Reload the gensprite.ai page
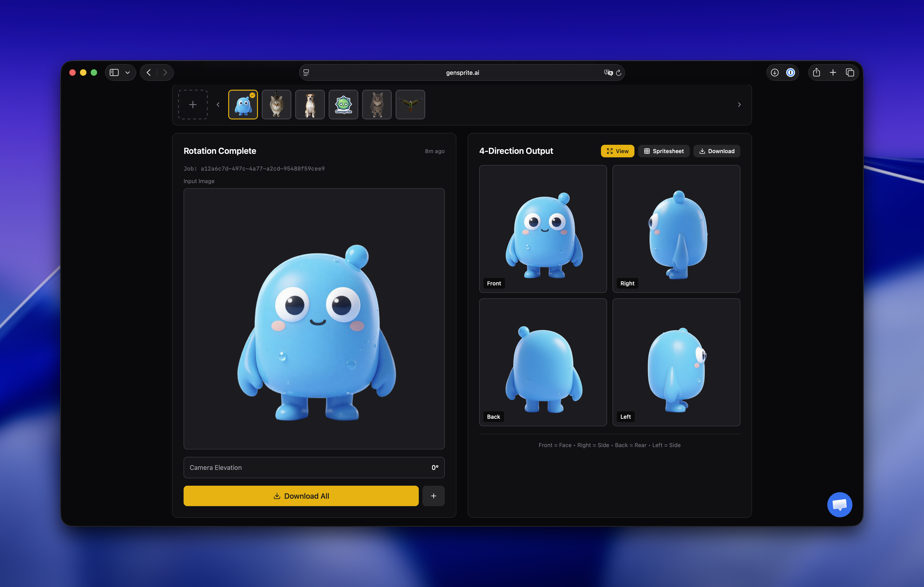 click(x=619, y=73)
